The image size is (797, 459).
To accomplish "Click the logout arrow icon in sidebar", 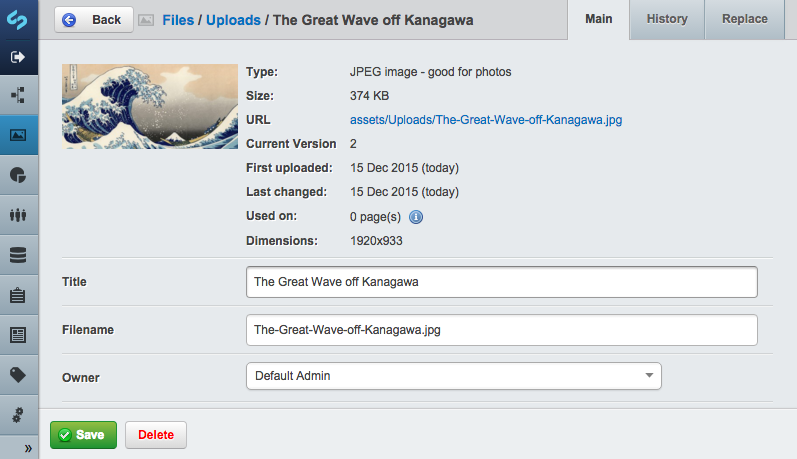I will tap(18, 57).
